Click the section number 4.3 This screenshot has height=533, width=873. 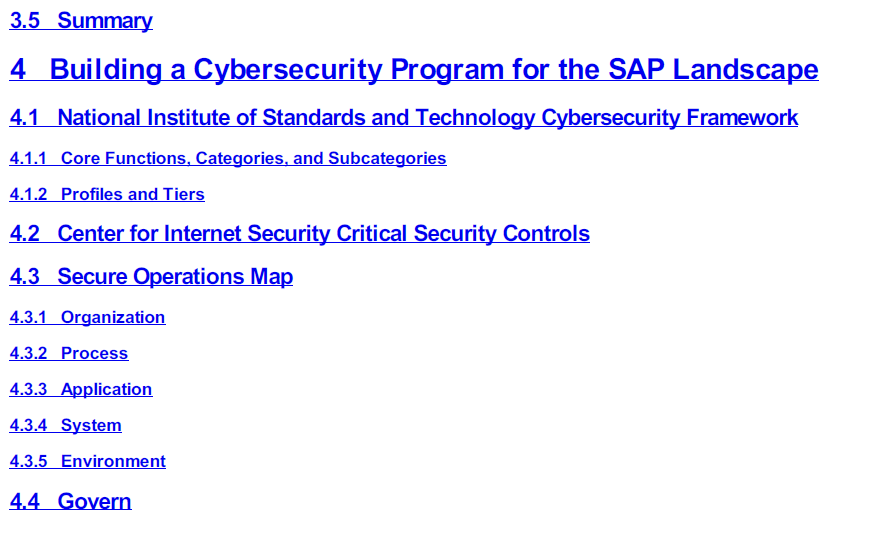click(24, 277)
